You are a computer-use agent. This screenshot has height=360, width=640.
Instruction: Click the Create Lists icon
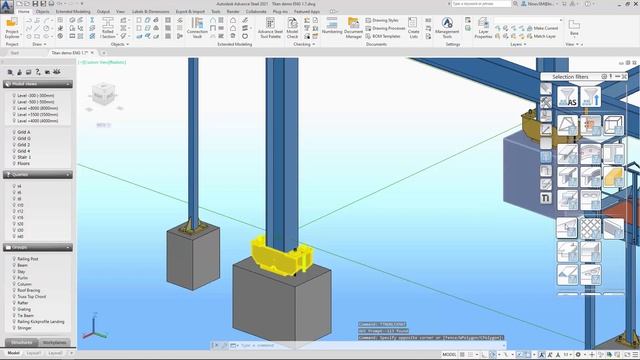(413, 28)
